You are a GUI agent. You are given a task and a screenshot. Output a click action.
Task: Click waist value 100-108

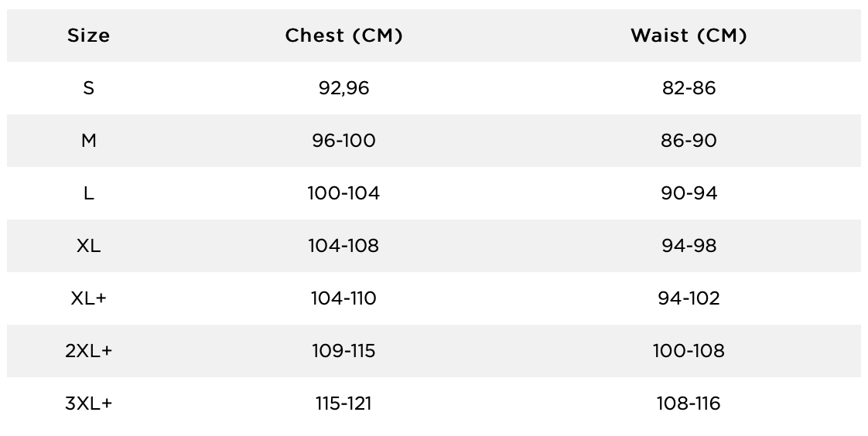pyautogui.click(x=689, y=351)
